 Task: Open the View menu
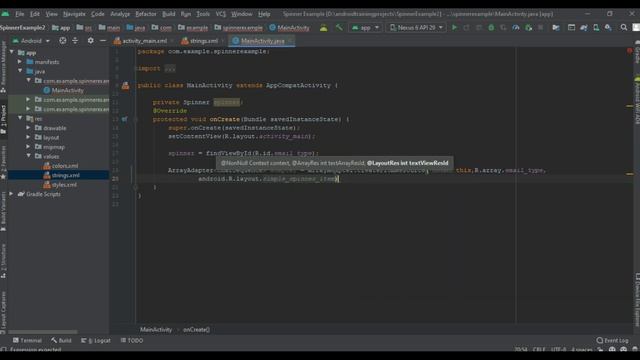(51, 14)
